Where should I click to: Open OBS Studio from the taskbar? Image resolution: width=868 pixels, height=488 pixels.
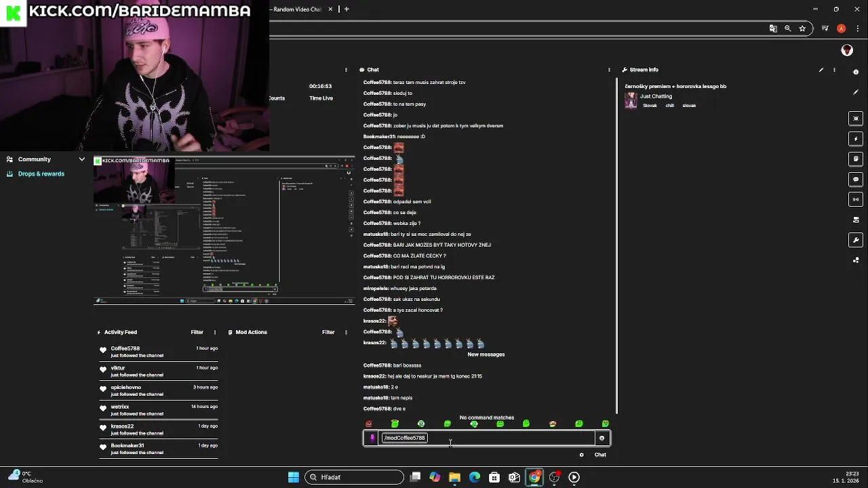point(554,477)
